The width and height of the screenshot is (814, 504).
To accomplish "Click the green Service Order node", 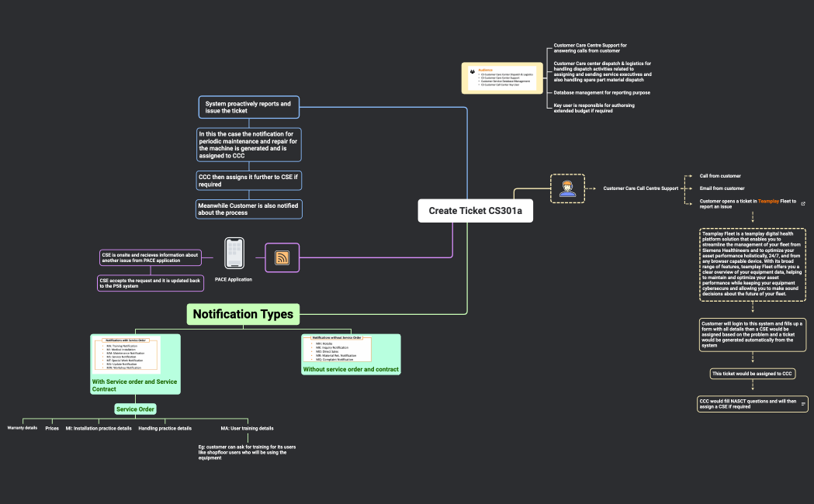I will point(136,409).
